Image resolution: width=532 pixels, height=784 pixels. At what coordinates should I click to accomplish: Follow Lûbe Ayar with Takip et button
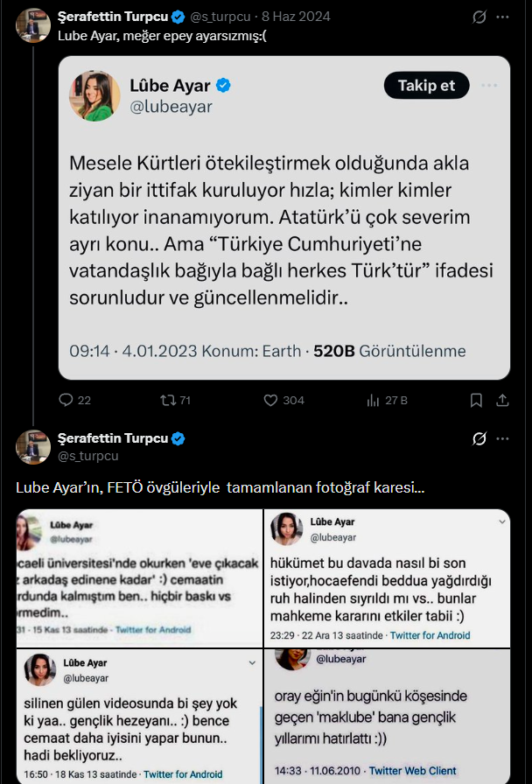point(426,86)
